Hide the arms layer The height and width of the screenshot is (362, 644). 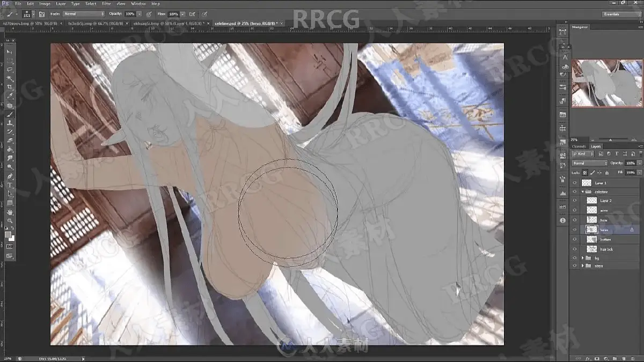pyautogui.click(x=575, y=210)
